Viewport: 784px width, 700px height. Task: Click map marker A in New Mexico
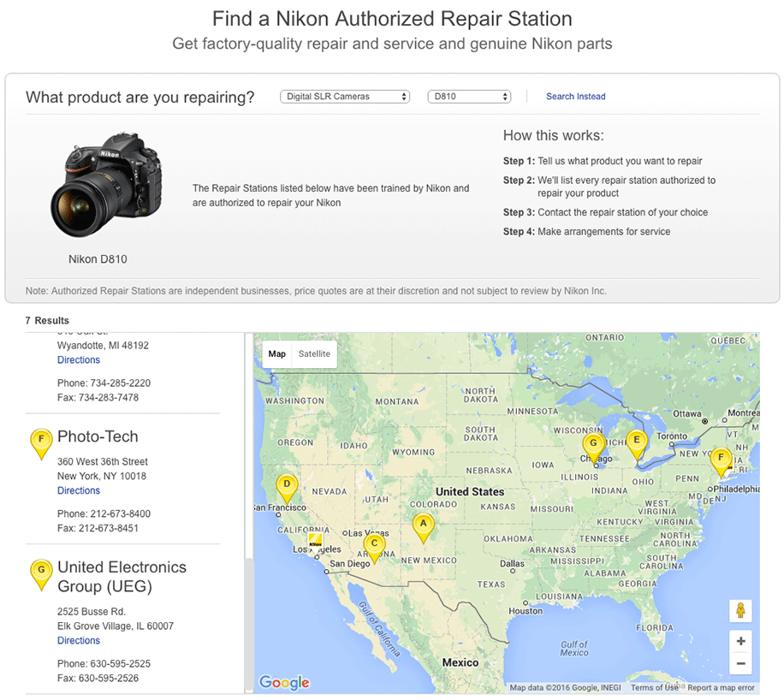(x=422, y=526)
